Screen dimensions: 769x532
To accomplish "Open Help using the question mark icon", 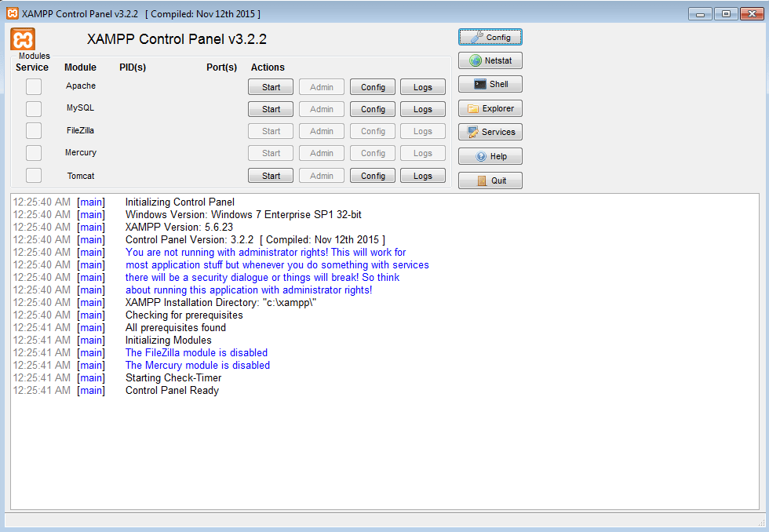I will click(490, 155).
